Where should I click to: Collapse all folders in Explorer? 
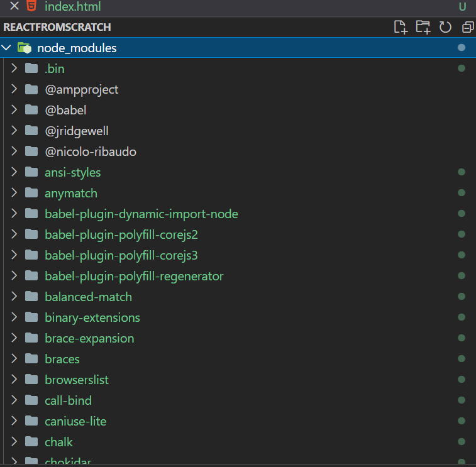(468, 27)
